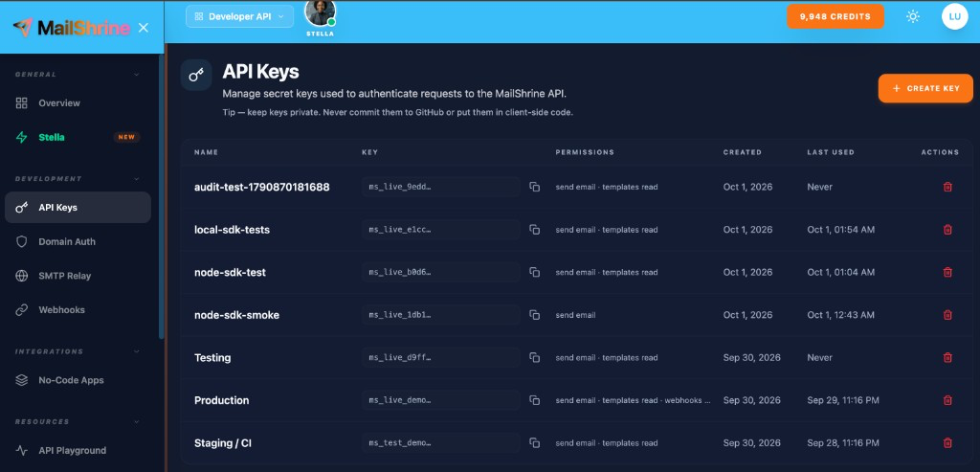Copy the audit-test-1790870181688 key

coord(534,187)
